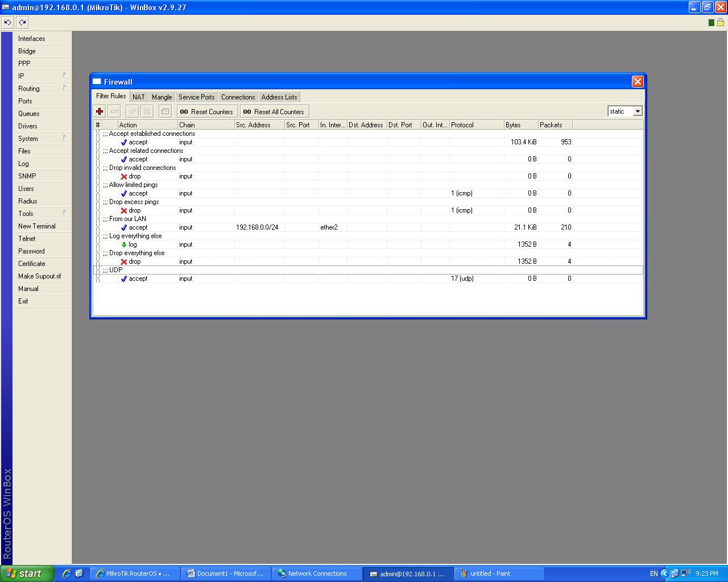Click the Redo arrow in WinBox toolbar
Screen dimensions: 728x582
coord(22,22)
